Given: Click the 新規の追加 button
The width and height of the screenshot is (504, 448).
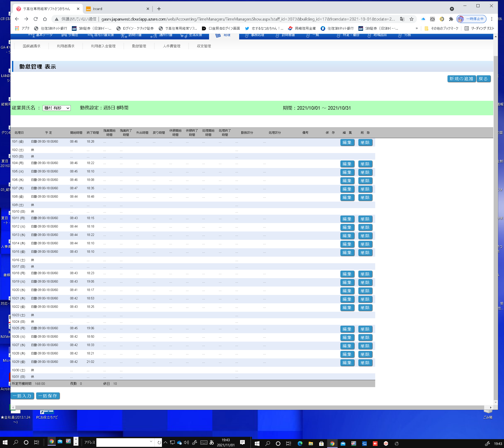Looking at the screenshot, I should (461, 79).
